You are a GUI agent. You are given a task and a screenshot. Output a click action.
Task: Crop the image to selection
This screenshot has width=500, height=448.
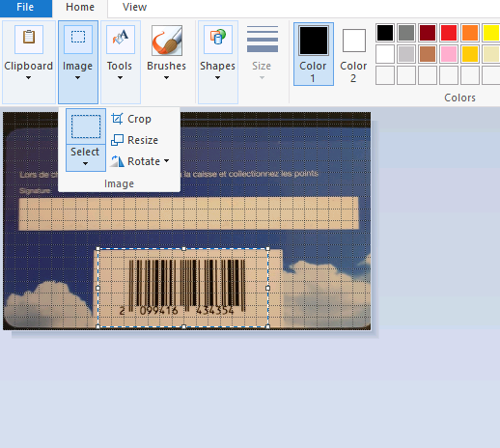131,119
